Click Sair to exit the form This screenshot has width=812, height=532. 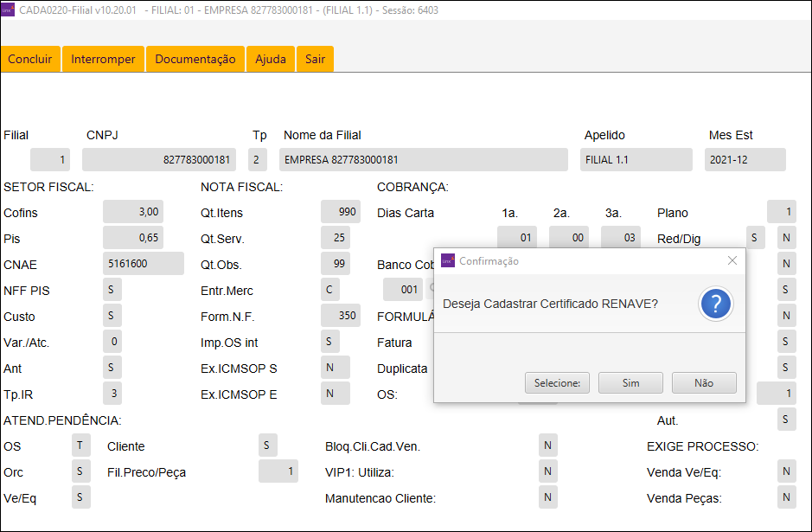[315, 59]
